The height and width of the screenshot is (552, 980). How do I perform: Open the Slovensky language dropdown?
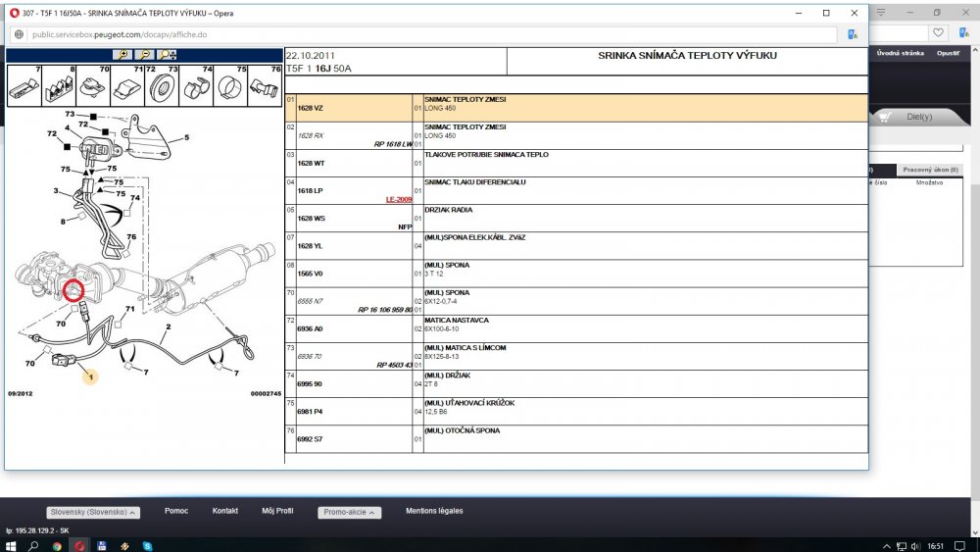tap(93, 512)
